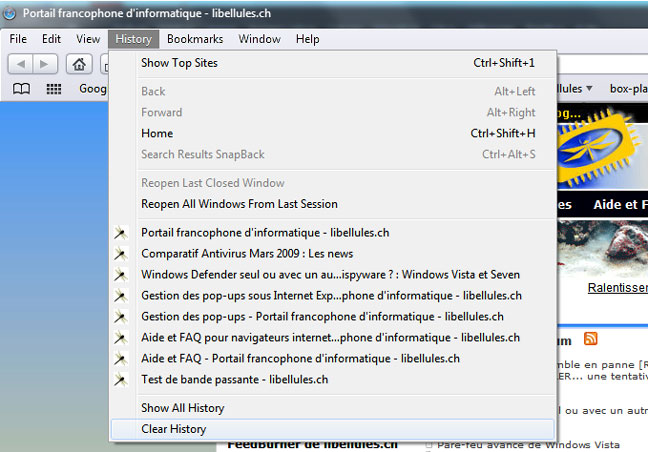Choose Clear History

pos(333,429)
